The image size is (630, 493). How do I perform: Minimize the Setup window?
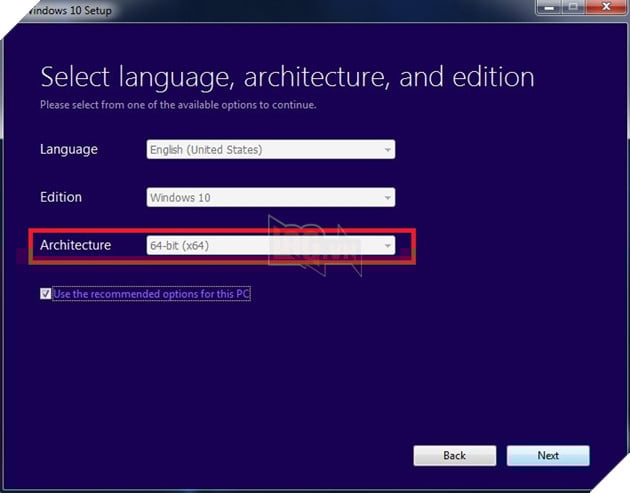click(549, 7)
